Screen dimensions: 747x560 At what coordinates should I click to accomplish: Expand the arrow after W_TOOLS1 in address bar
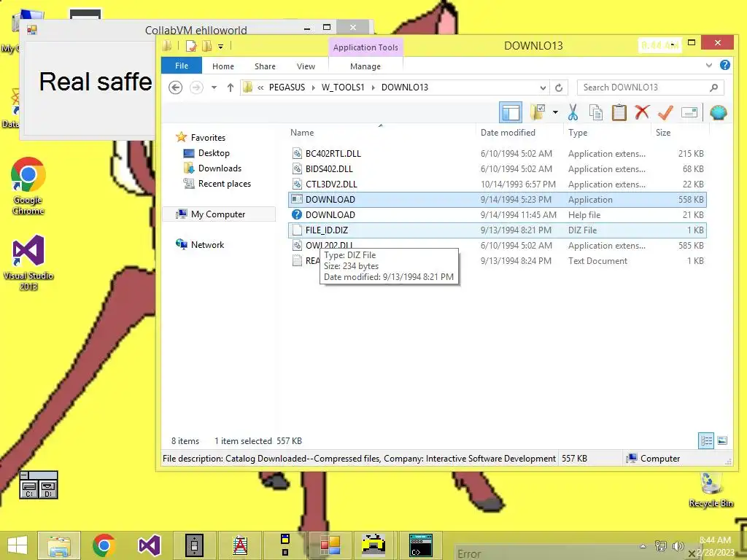tap(373, 87)
